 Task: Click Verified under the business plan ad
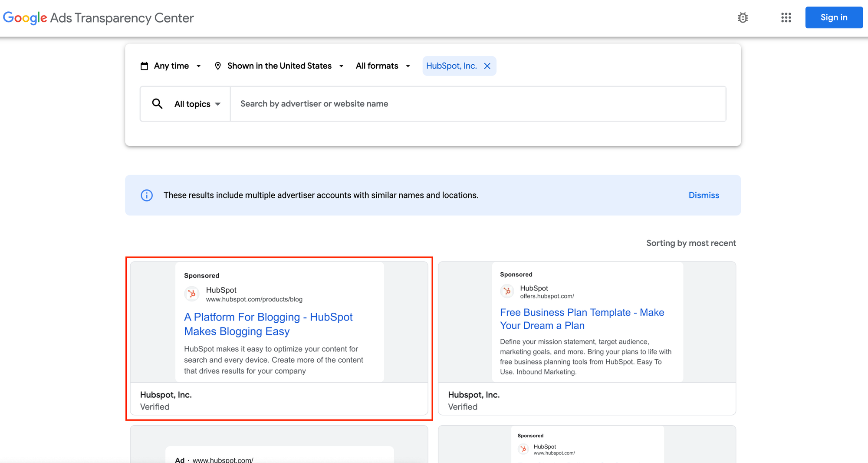coord(463,407)
